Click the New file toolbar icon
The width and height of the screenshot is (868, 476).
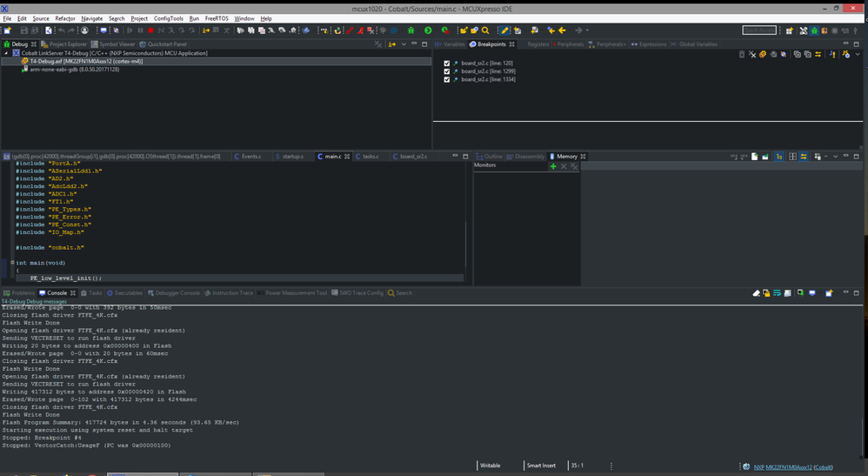click(7, 30)
